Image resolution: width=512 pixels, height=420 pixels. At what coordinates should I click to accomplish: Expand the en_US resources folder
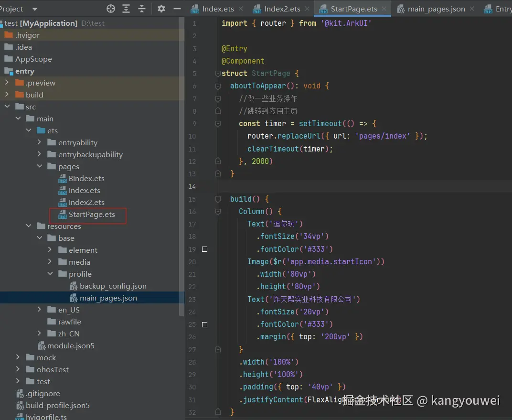coord(40,310)
